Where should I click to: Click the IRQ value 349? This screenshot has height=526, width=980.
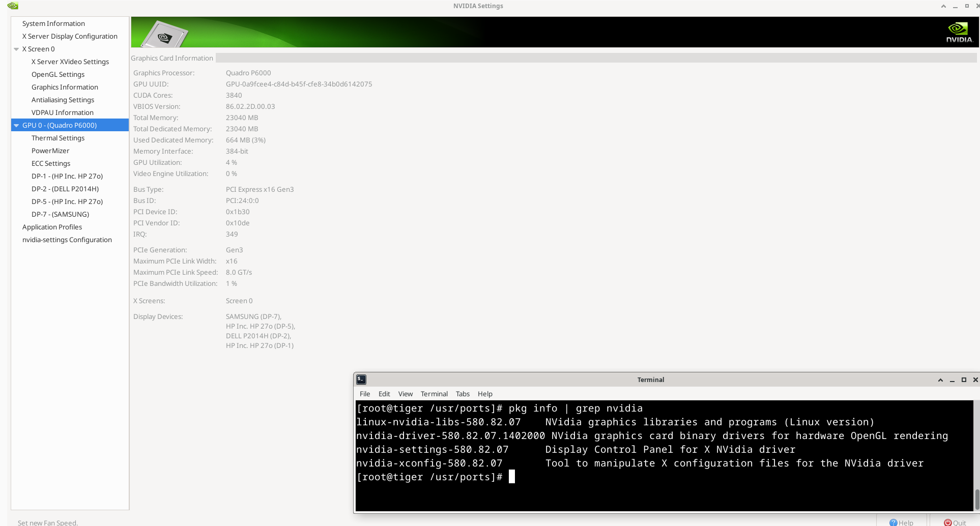pyautogui.click(x=232, y=234)
